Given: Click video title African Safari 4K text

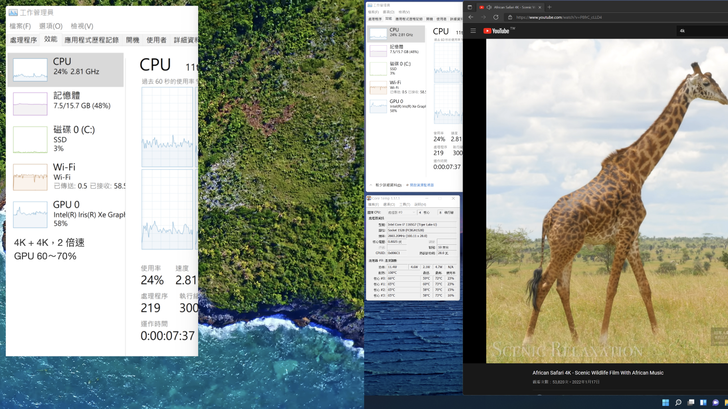Looking at the screenshot, I should tap(598, 372).
